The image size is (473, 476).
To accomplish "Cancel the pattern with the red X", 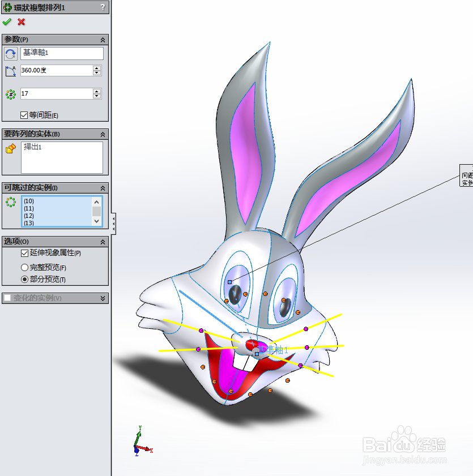I will [x=22, y=22].
